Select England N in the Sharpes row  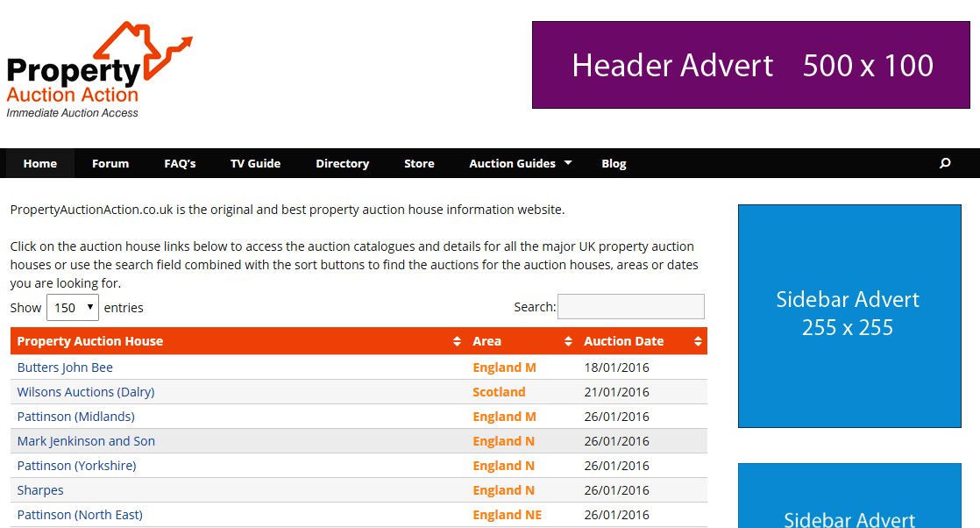pos(503,489)
